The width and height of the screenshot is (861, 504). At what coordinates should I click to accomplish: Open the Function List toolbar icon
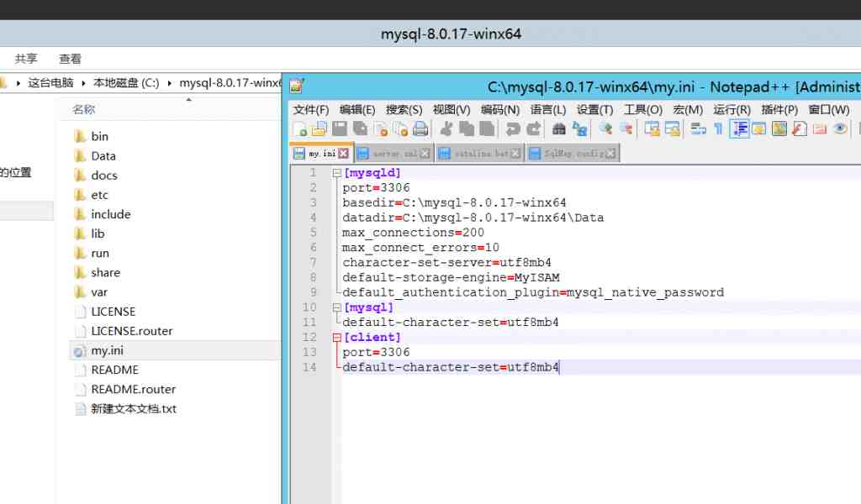pos(800,129)
